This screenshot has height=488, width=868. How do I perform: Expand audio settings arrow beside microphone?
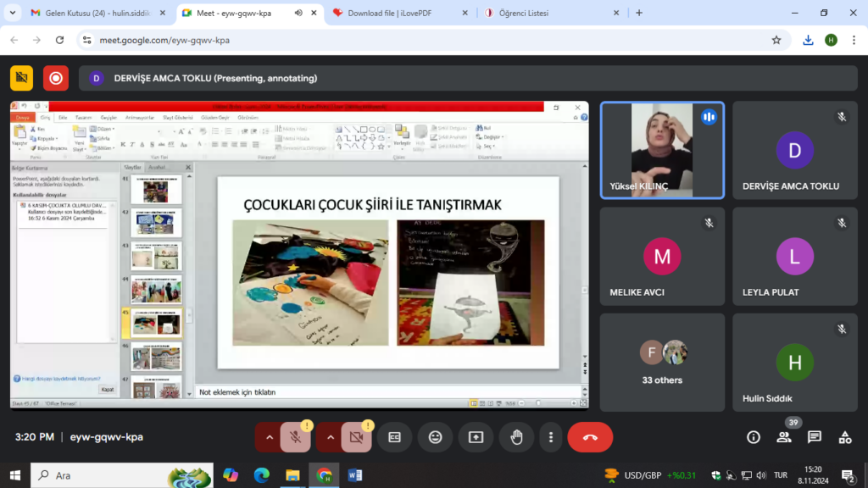pyautogui.click(x=270, y=437)
